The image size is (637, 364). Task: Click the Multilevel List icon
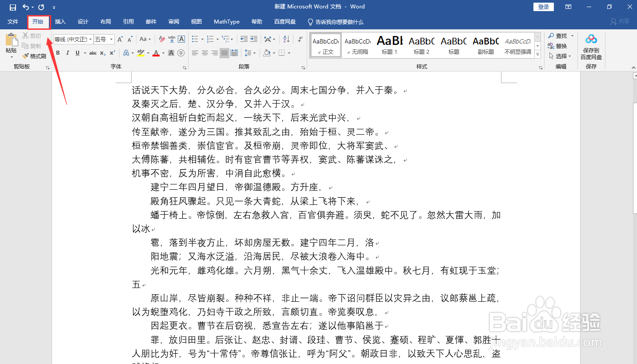(226, 40)
